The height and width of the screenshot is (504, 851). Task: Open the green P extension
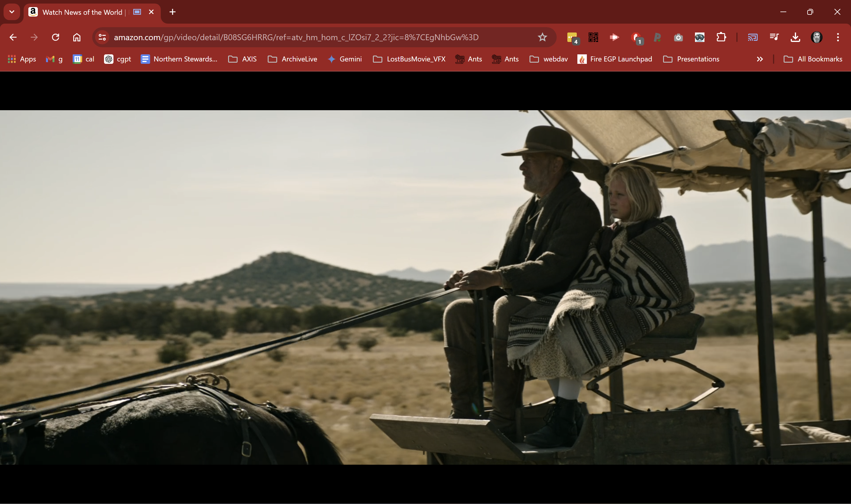pyautogui.click(x=657, y=37)
